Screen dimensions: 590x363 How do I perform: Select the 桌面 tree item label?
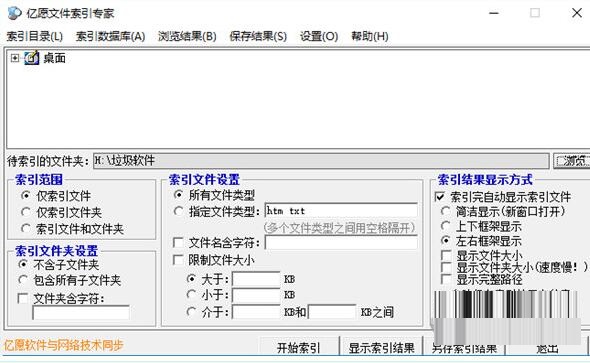(x=55, y=58)
